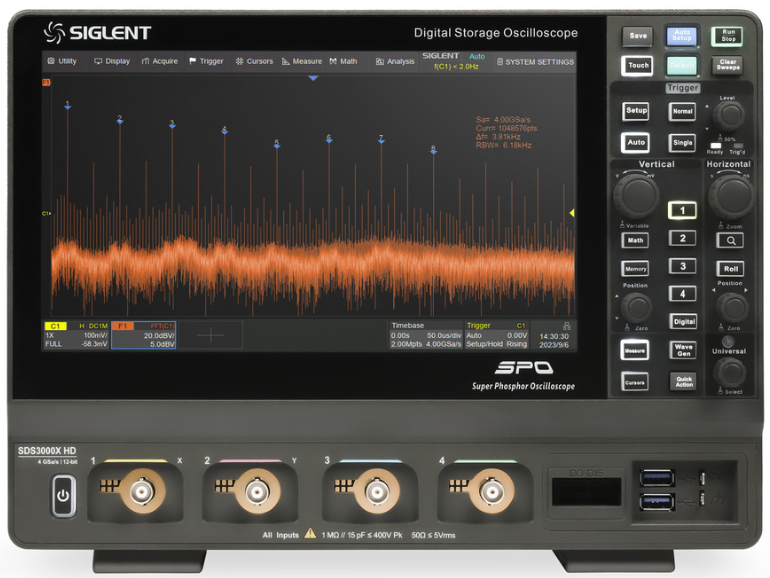Click the time 14:30:30 display
Screen dimensions: 770x578
(x=554, y=336)
